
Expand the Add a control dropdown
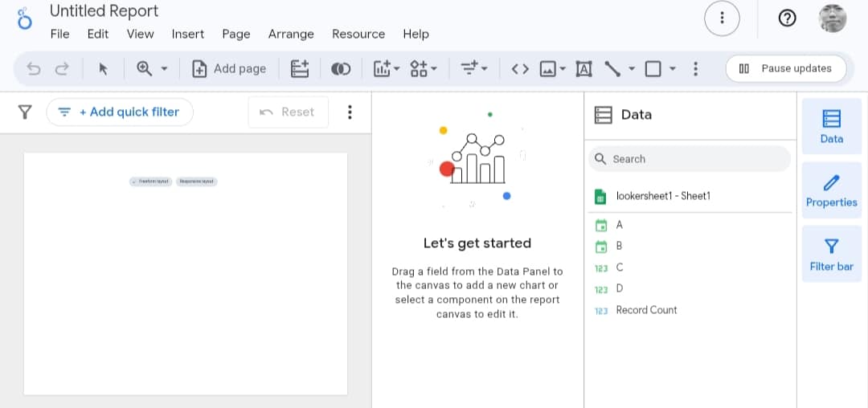424,69
